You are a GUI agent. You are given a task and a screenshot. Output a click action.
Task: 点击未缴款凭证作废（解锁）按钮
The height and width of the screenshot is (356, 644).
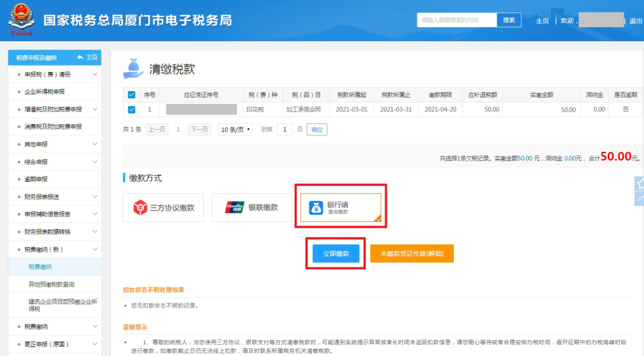411,253
